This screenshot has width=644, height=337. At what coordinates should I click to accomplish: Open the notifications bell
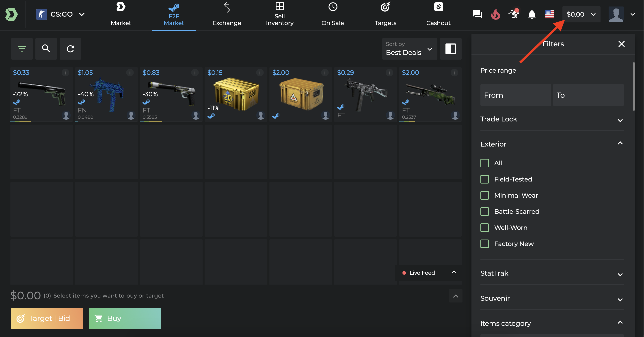tap(532, 14)
